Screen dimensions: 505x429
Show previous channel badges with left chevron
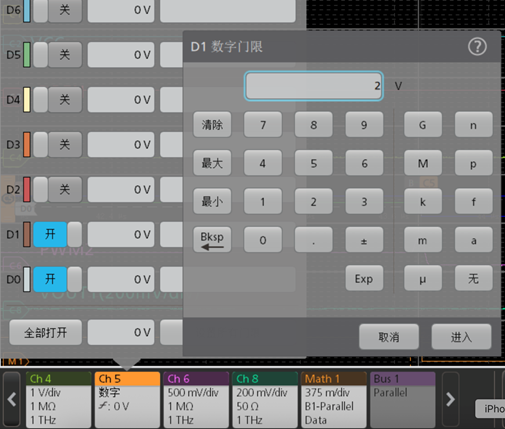point(12,399)
